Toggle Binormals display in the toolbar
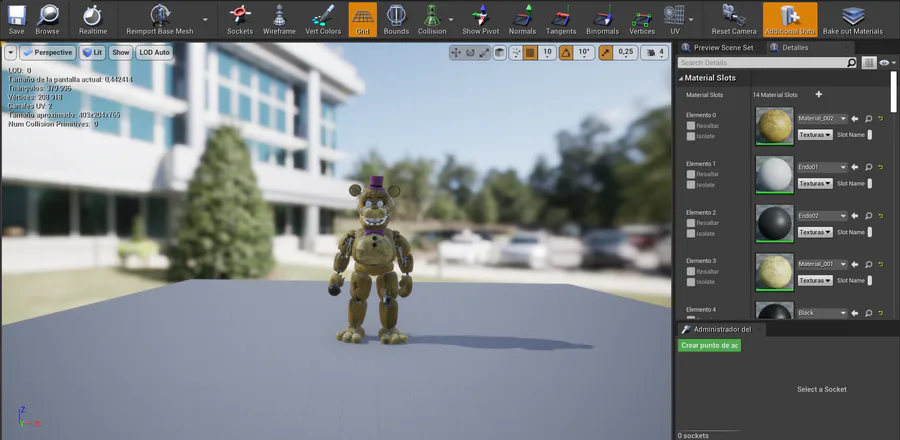This screenshot has height=440, width=900. pyautogui.click(x=603, y=20)
